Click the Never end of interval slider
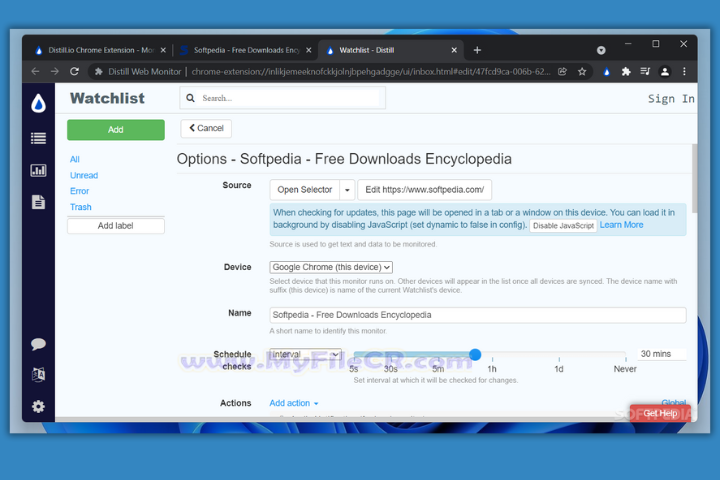720x480 pixels. pyautogui.click(x=625, y=369)
